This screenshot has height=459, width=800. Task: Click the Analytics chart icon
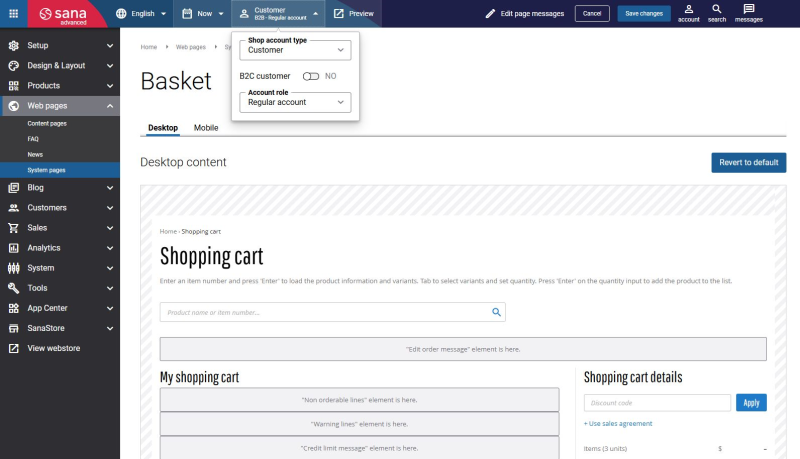(x=14, y=248)
